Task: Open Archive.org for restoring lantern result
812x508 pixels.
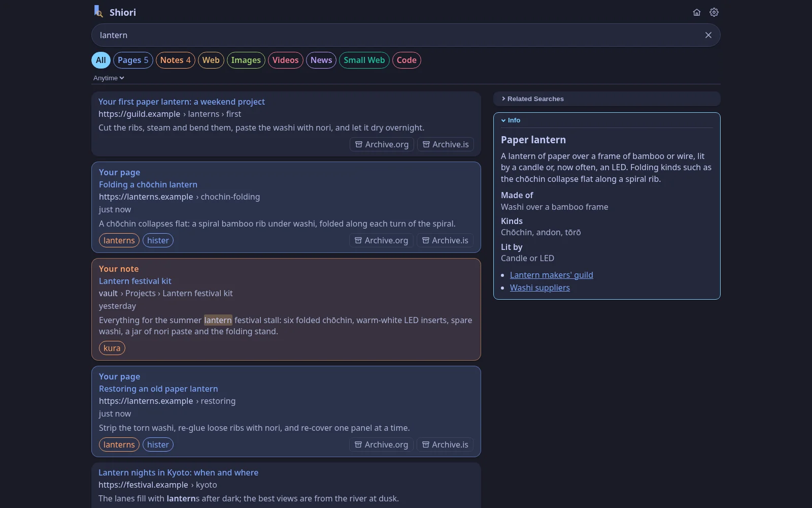Action: tap(381, 444)
